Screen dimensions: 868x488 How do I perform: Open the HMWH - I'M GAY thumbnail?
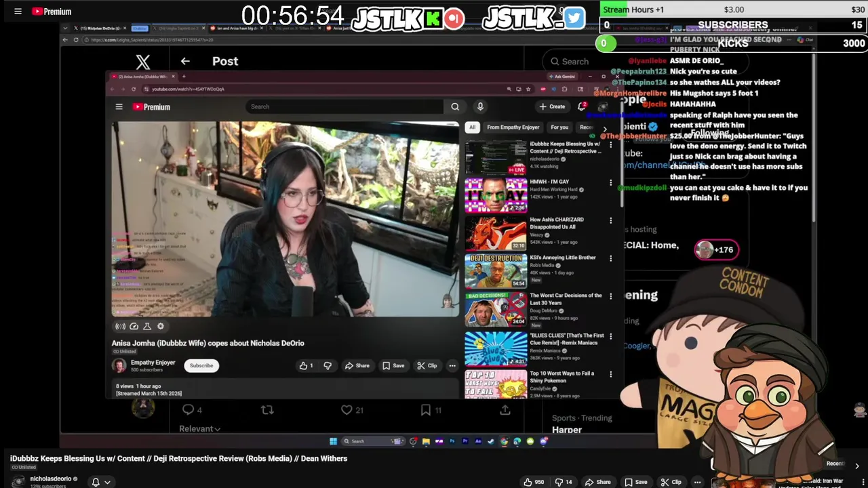[x=496, y=195]
